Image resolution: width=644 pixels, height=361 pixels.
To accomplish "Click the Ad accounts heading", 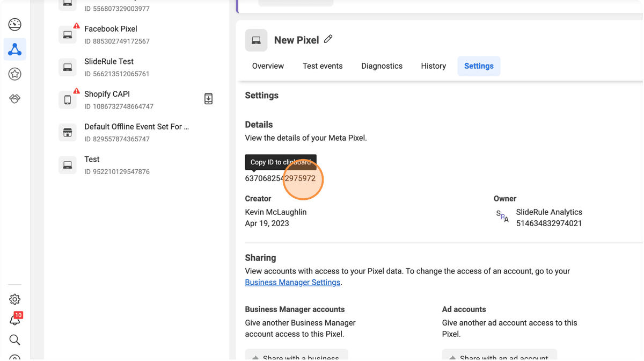I will (x=464, y=309).
